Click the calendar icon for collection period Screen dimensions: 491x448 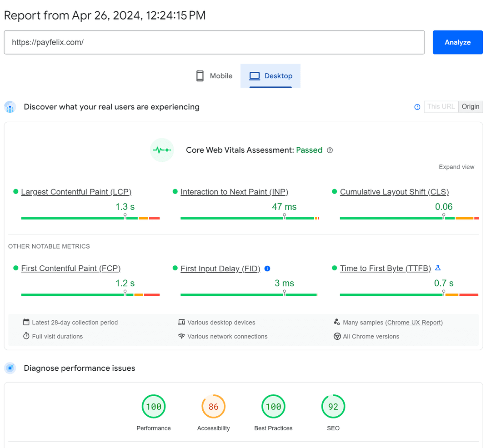[x=26, y=322]
